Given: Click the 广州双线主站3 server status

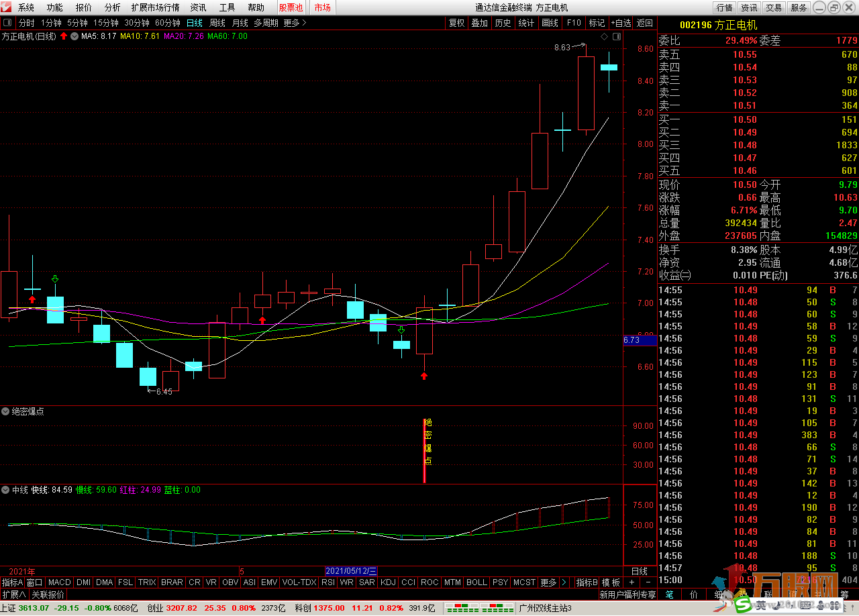Looking at the screenshot, I should click(x=546, y=608).
